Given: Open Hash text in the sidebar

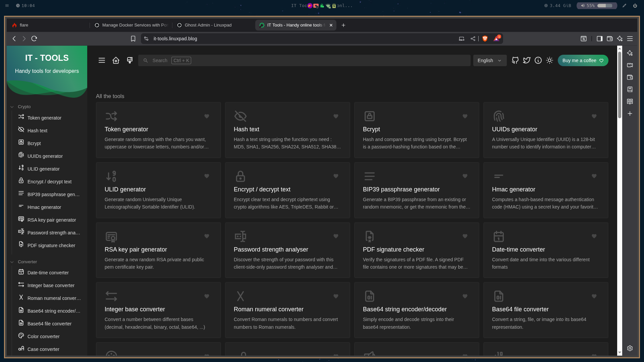Looking at the screenshot, I should coord(37,131).
